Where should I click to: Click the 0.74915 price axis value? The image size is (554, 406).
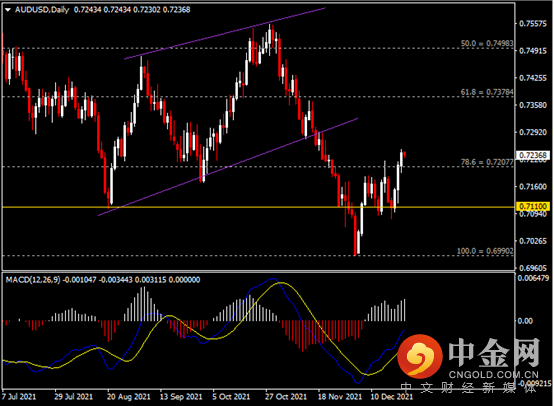tap(533, 51)
